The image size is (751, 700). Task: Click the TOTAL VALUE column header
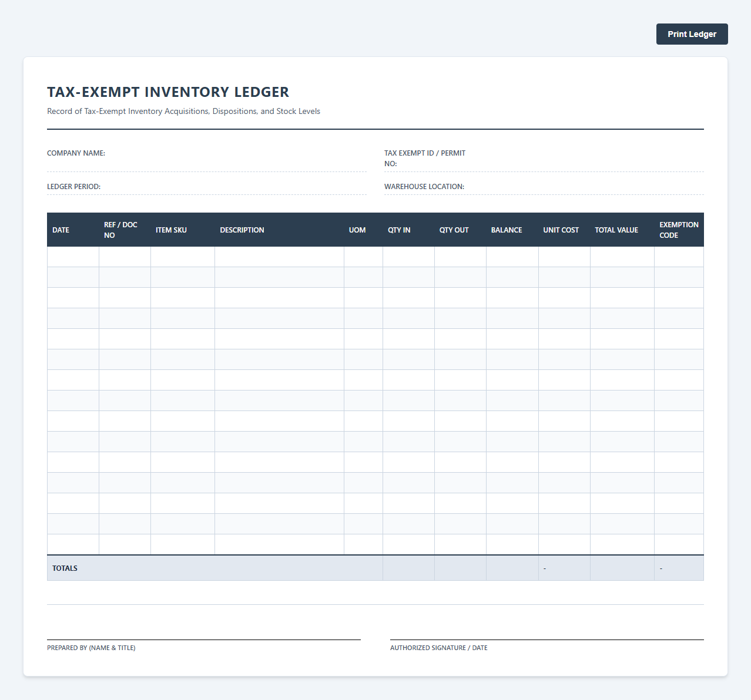pyautogui.click(x=622, y=230)
